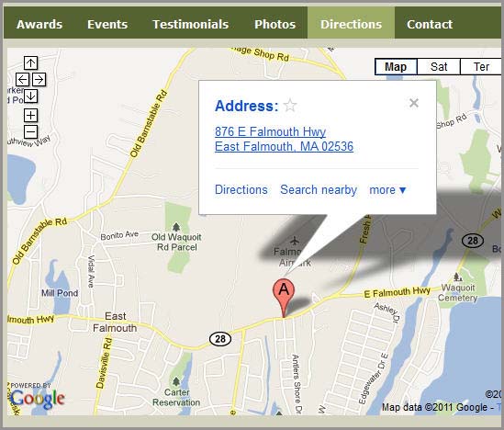
Task: Open the Testimonials navigation tab
Action: pos(191,25)
